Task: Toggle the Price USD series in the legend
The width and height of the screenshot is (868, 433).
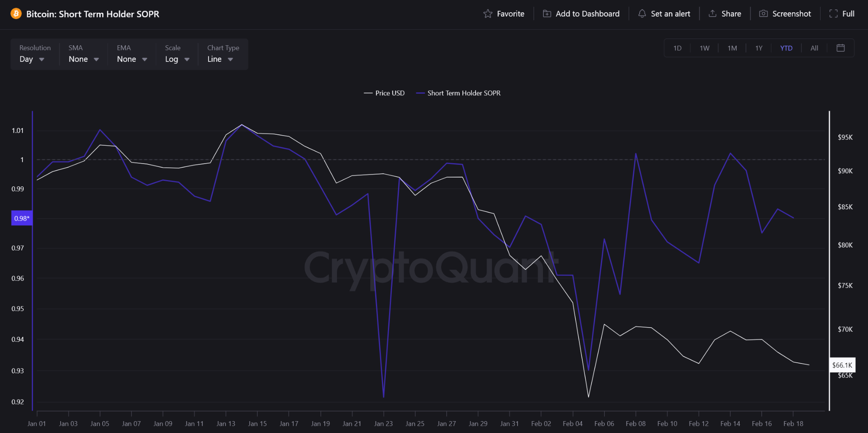Action: coord(384,93)
